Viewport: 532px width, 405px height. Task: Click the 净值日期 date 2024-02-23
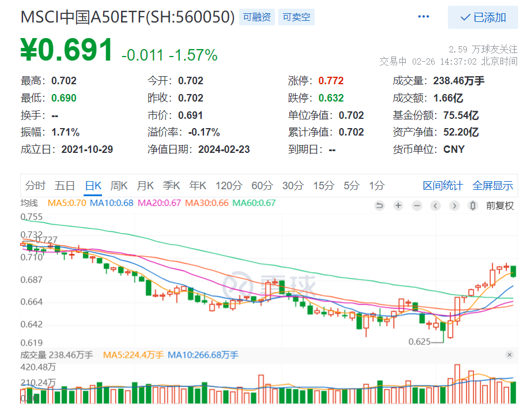tap(224, 149)
